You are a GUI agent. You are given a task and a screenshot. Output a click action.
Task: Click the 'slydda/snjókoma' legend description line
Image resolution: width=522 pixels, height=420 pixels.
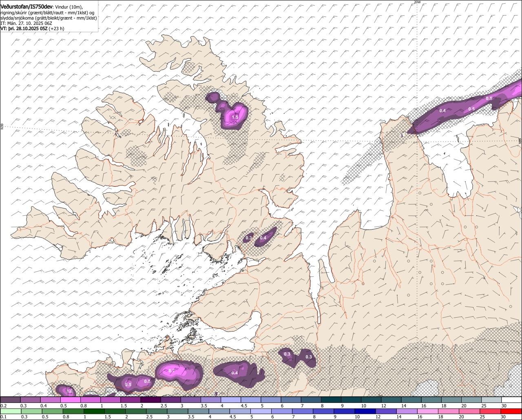(49, 18)
